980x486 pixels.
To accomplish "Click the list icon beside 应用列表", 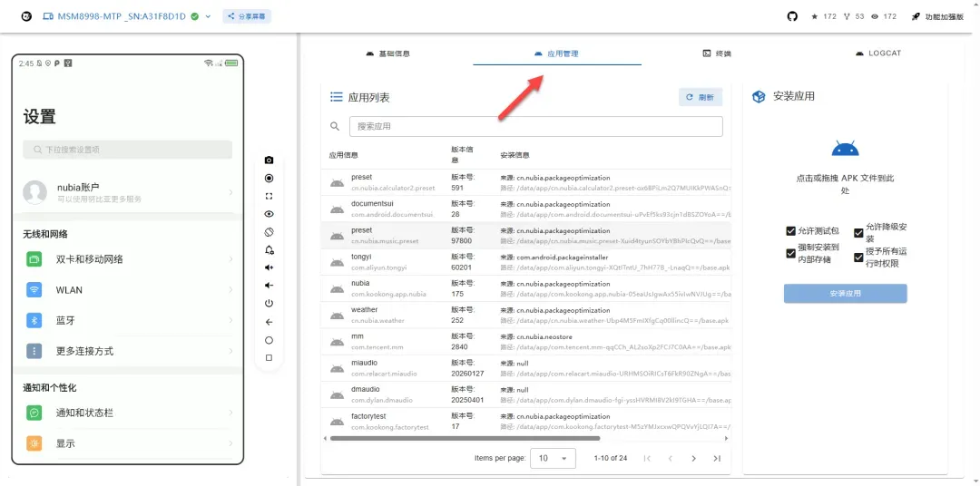I will (x=337, y=97).
